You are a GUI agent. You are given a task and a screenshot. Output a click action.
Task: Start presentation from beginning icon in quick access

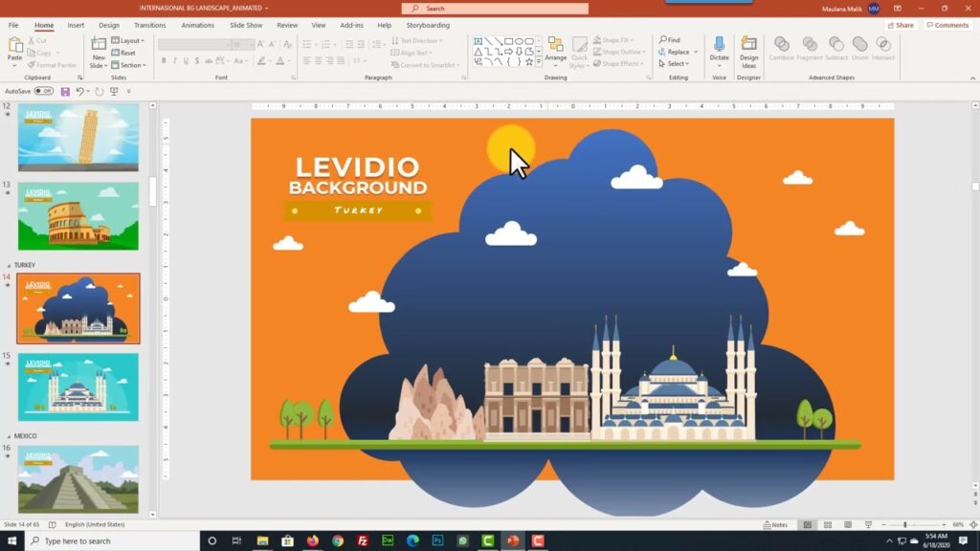tap(114, 91)
